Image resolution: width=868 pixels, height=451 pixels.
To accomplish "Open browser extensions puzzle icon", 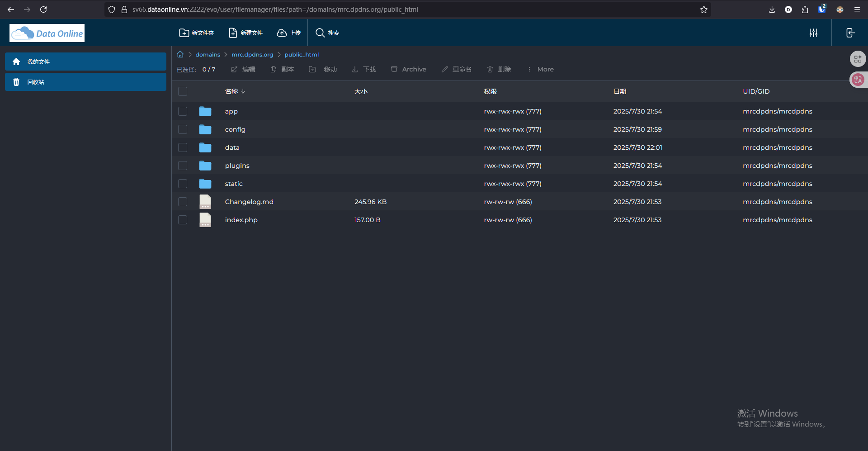I will [805, 9].
